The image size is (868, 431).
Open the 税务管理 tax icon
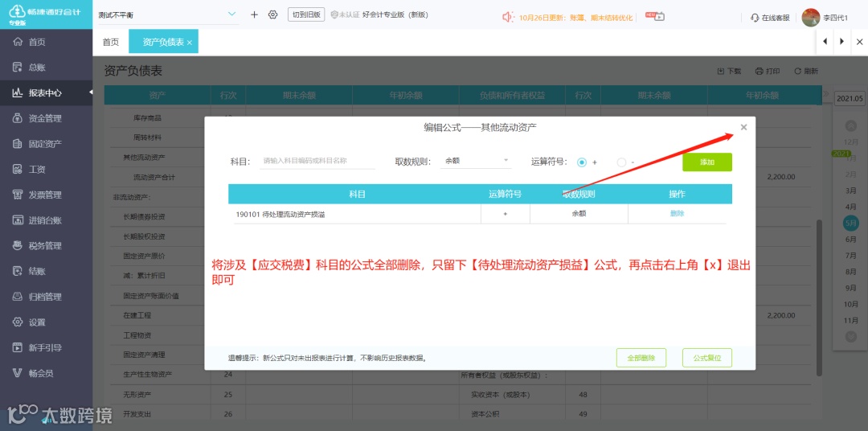(x=18, y=245)
